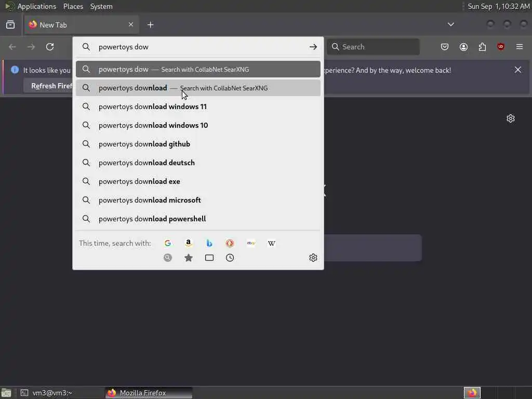
Task: Open a new tab with plus button
Action: point(151,25)
